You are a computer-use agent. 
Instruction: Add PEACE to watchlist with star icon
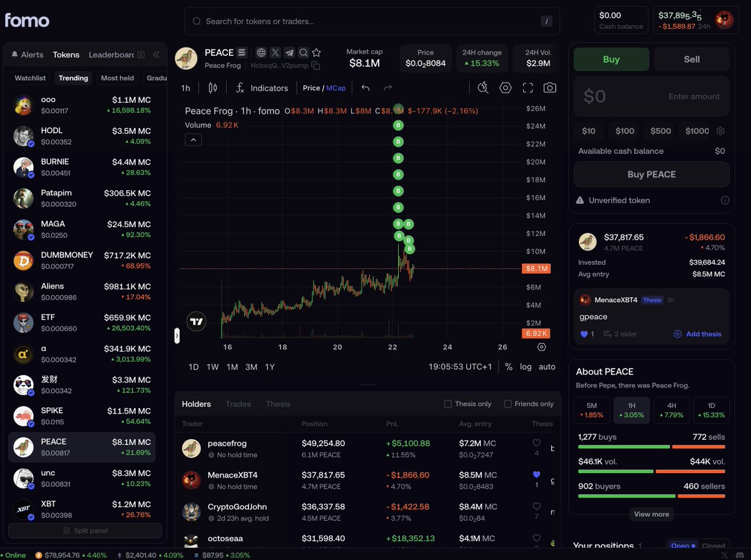pyautogui.click(x=317, y=53)
